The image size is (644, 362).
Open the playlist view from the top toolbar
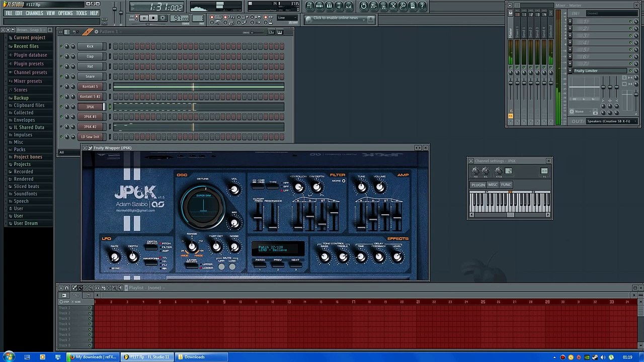pyautogui.click(x=309, y=6)
